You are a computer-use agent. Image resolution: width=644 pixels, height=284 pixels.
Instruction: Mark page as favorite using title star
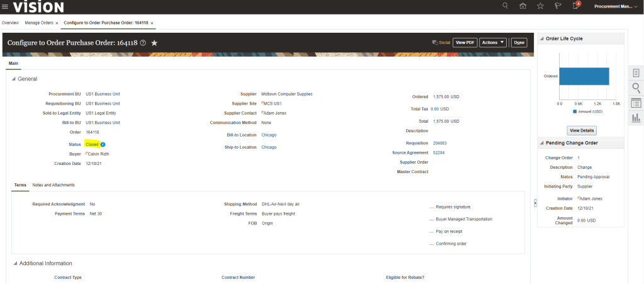[x=154, y=43]
